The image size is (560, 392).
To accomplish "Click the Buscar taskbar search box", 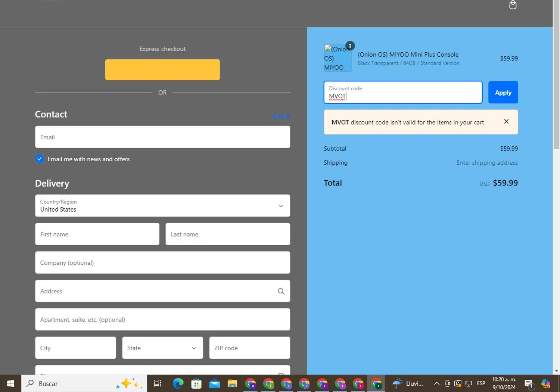I will [84, 383].
